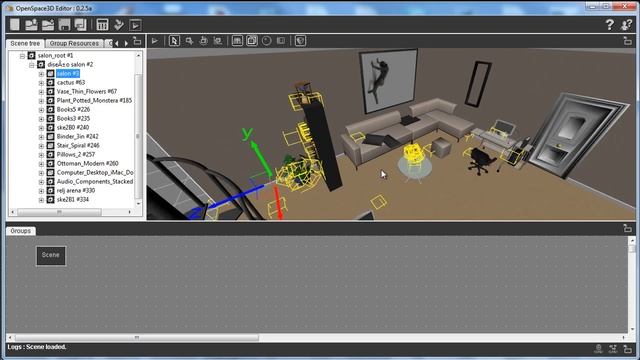This screenshot has height=360, width=640.
Task: Open a scene with the open icon
Action: pos(31,25)
